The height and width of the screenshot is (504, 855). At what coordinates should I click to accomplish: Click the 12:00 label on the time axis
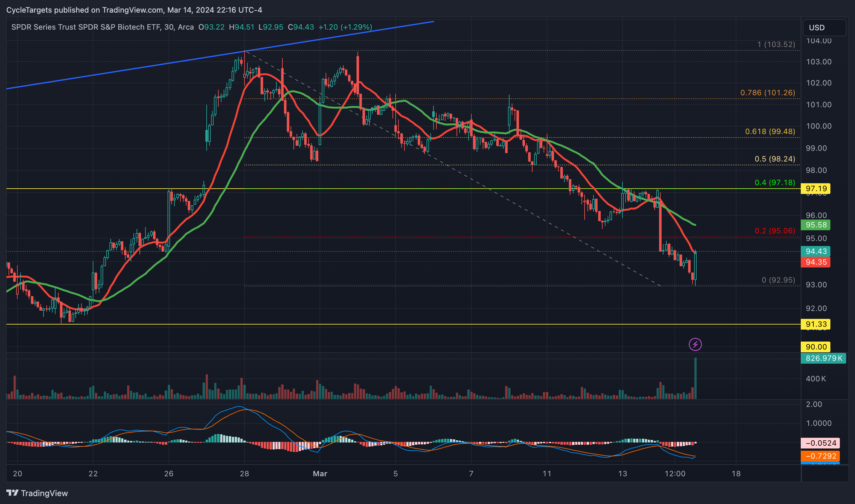pyautogui.click(x=675, y=473)
